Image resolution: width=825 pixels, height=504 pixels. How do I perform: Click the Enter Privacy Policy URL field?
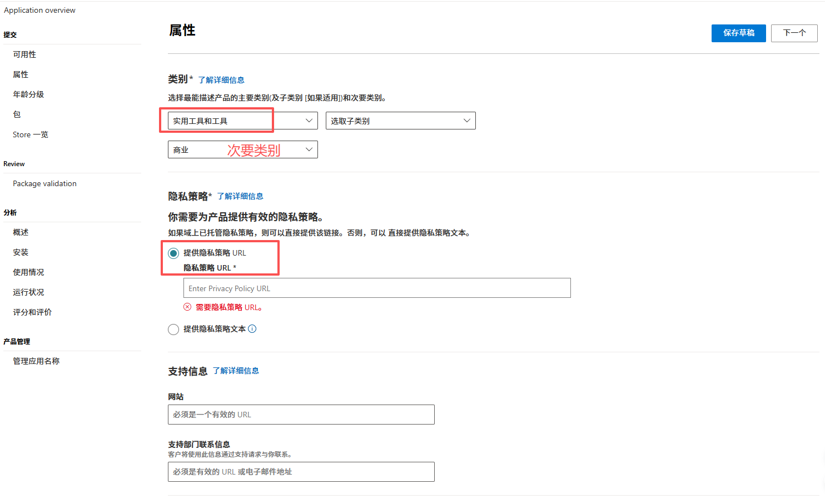point(377,288)
